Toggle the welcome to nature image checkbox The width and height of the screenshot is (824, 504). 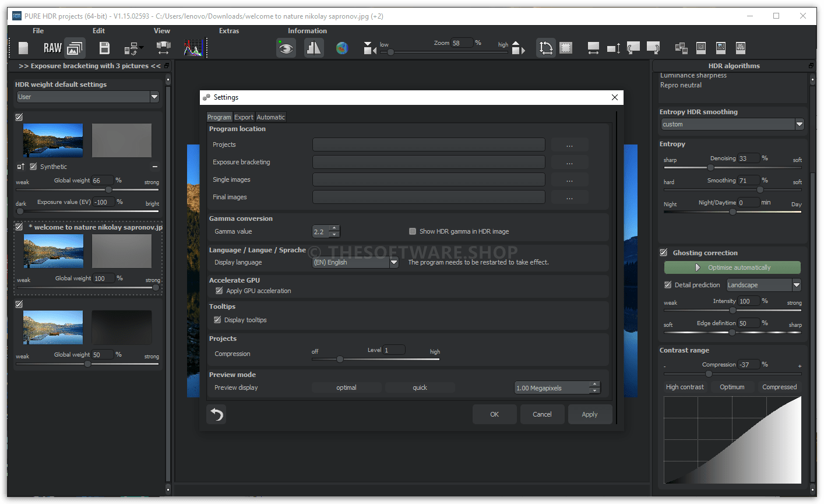pyautogui.click(x=19, y=227)
